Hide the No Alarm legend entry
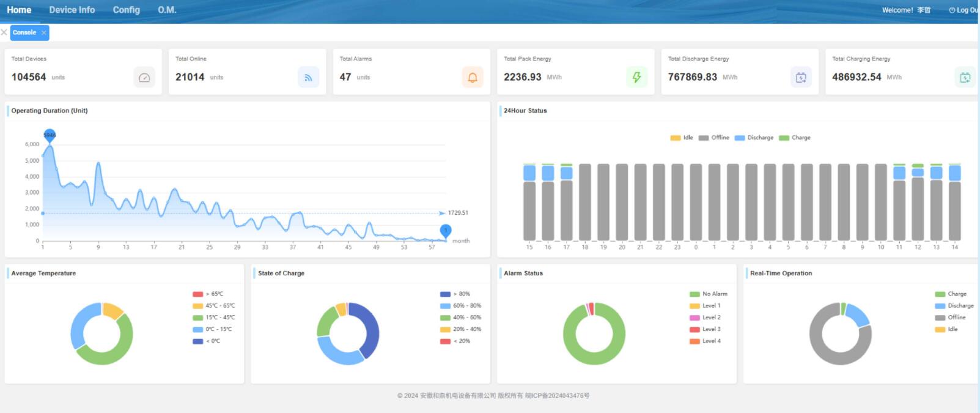 [x=708, y=294]
